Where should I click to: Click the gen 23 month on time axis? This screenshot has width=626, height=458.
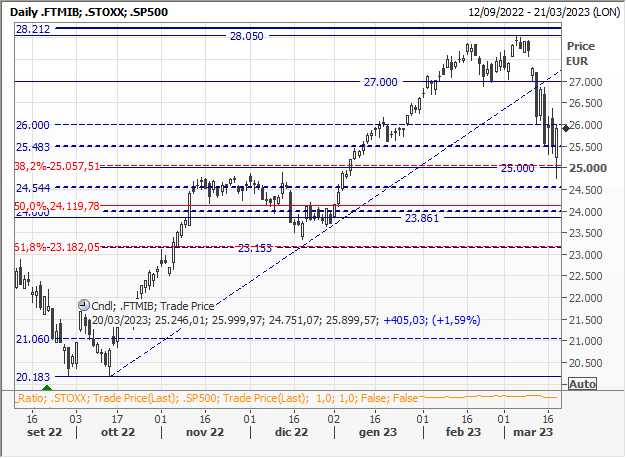coord(376,433)
